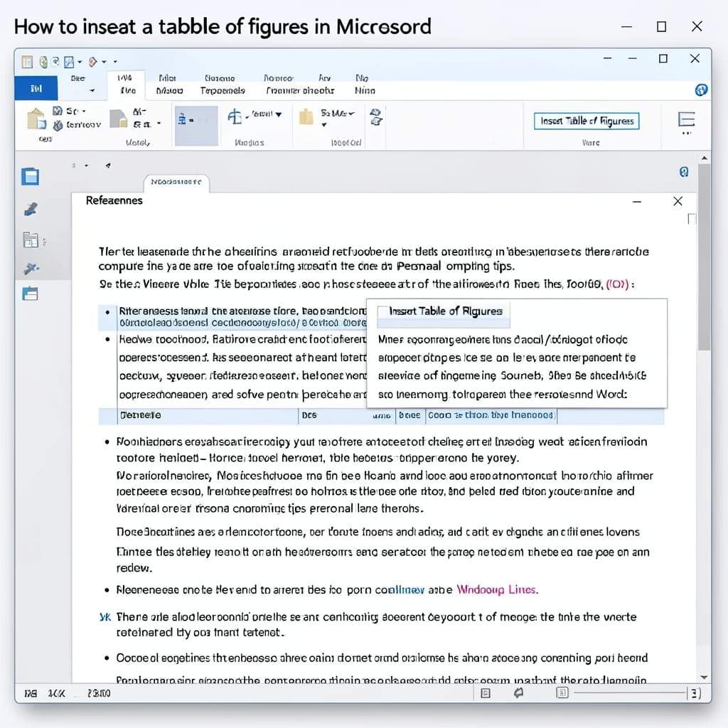
Task: Open the dropdown with the black triangle in the ribbon
Action: coord(279,114)
